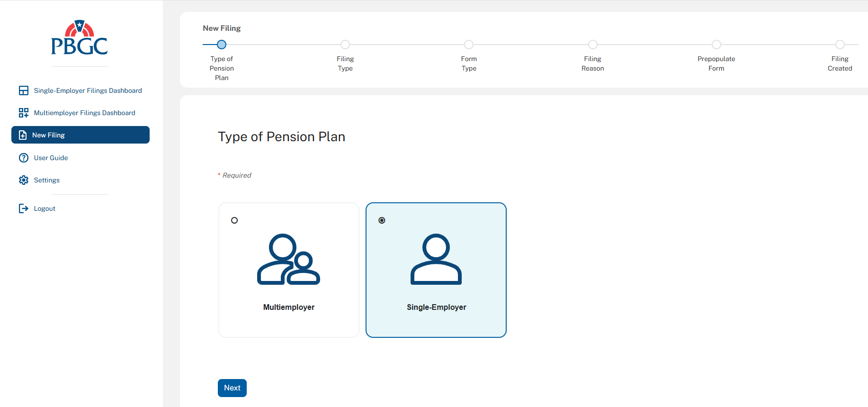The image size is (868, 407).
Task: Select the Single-Employer radio button
Action: point(382,220)
